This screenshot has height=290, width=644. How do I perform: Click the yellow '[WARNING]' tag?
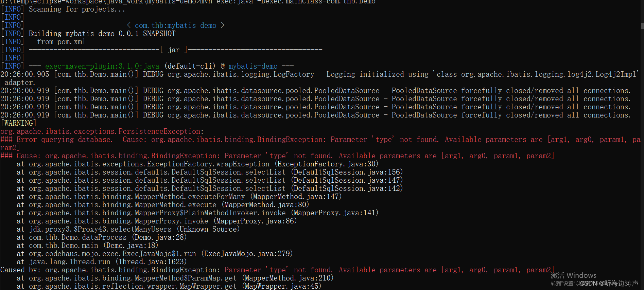[x=18, y=123]
